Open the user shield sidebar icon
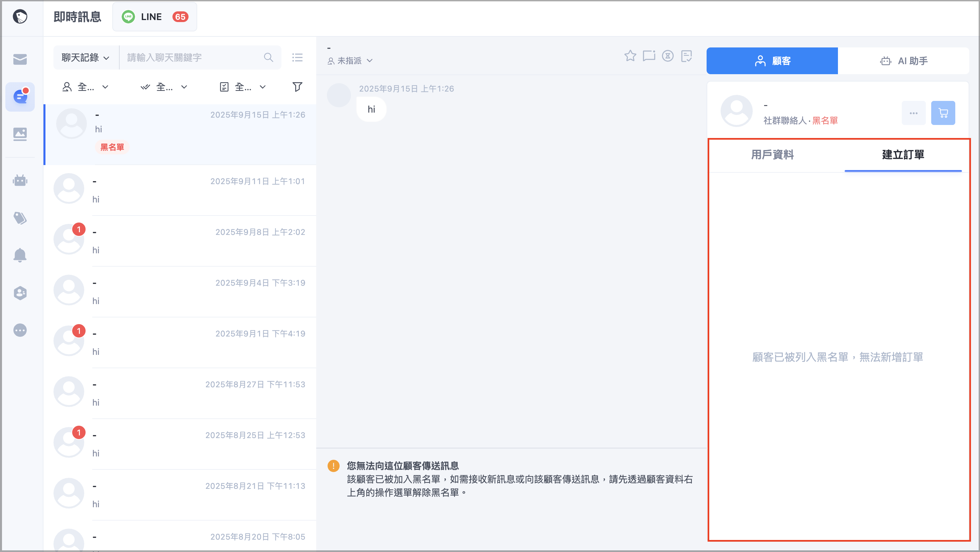The height and width of the screenshot is (552, 980). (20, 293)
